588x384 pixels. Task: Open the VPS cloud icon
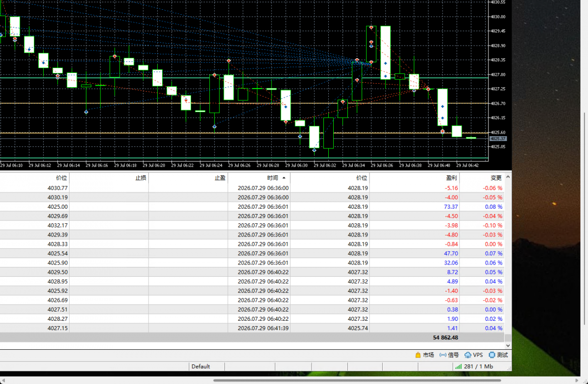click(x=468, y=355)
